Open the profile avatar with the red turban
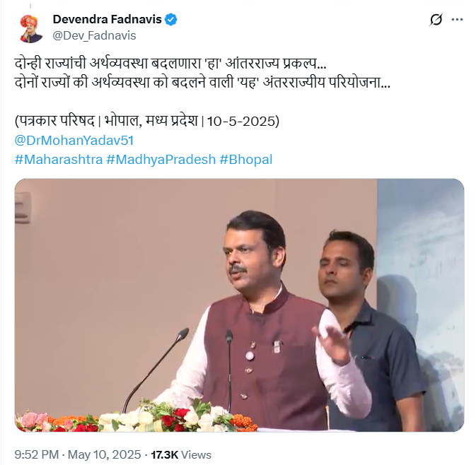This screenshot has width=476, height=465. pos(30,28)
